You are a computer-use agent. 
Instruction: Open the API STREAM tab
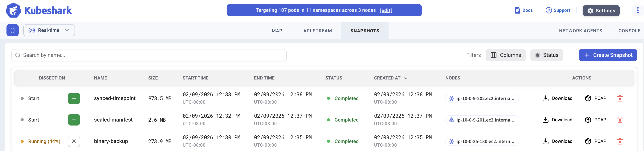(317, 31)
